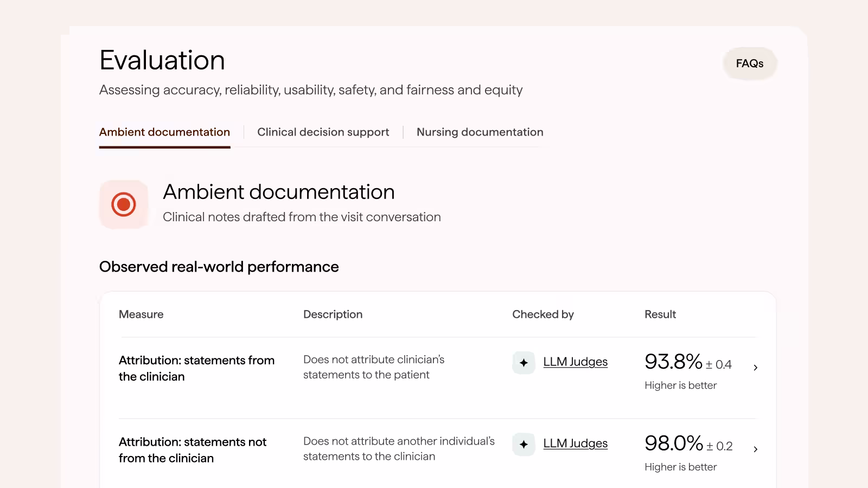Click 'Observed real-world performance' heading
The width and height of the screenshot is (868, 488).
click(219, 267)
